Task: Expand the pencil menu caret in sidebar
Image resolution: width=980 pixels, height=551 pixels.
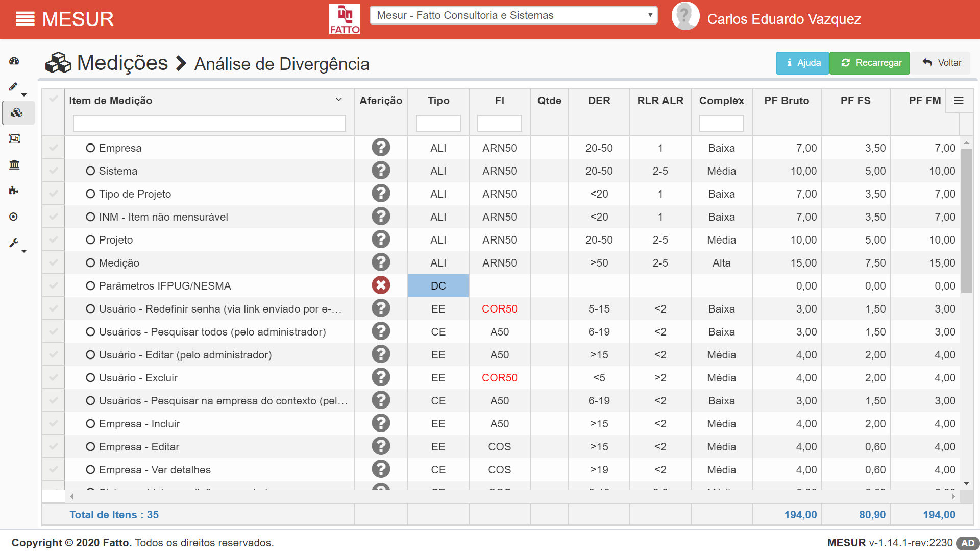Action: coord(24,95)
